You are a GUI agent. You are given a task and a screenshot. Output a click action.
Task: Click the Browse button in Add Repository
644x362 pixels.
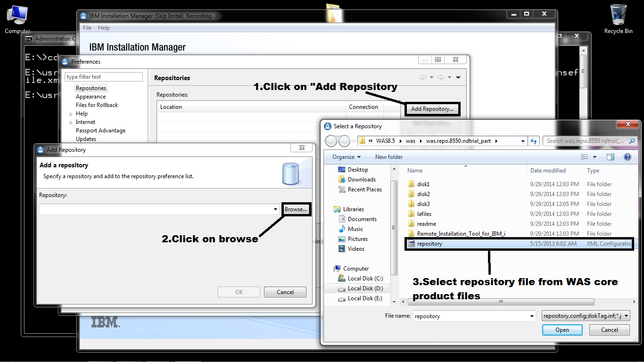[x=296, y=209]
